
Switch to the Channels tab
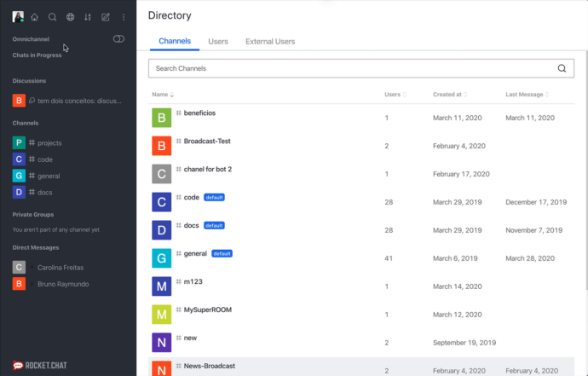pos(175,41)
